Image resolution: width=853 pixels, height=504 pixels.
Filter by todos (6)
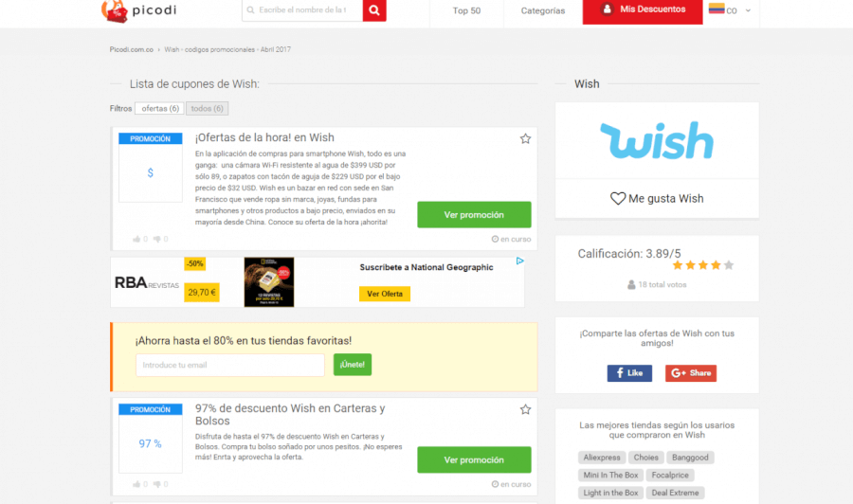(x=208, y=108)
